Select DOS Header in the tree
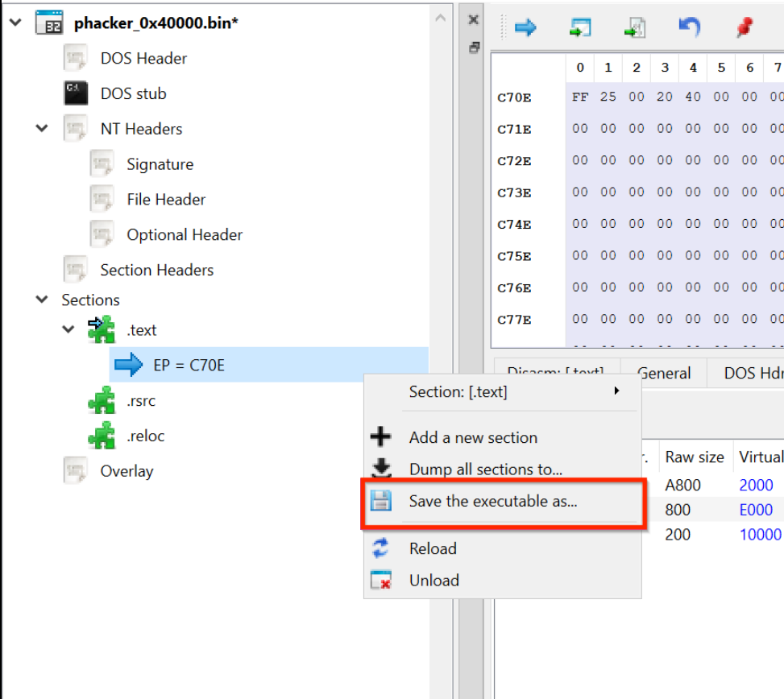 [143, 59]
